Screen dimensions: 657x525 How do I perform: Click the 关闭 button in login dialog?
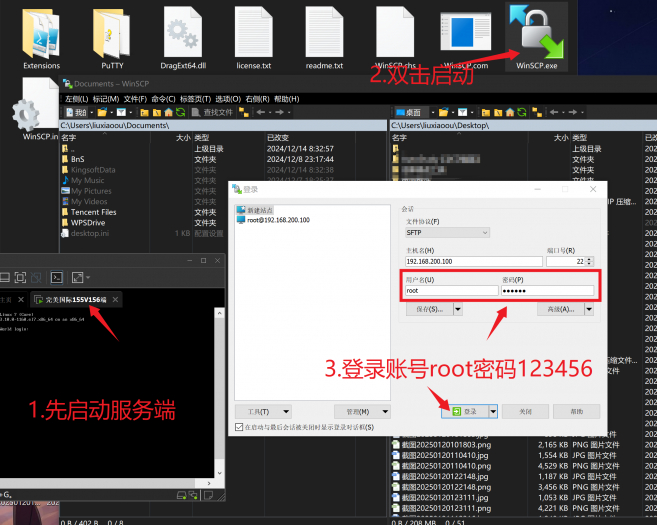point(523,411)
